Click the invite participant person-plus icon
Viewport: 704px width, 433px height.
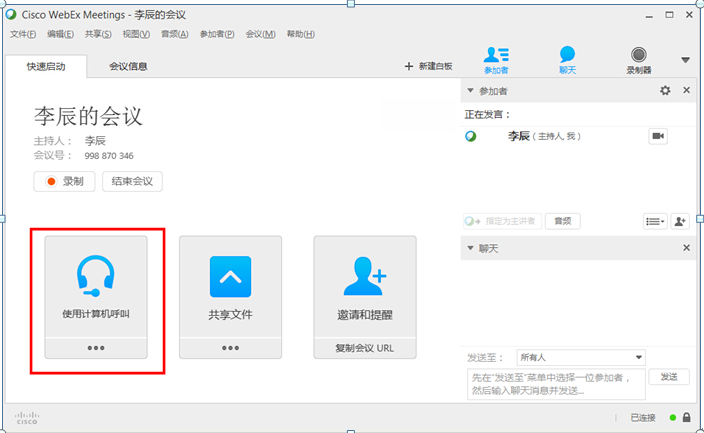click(x=680, y=221)
